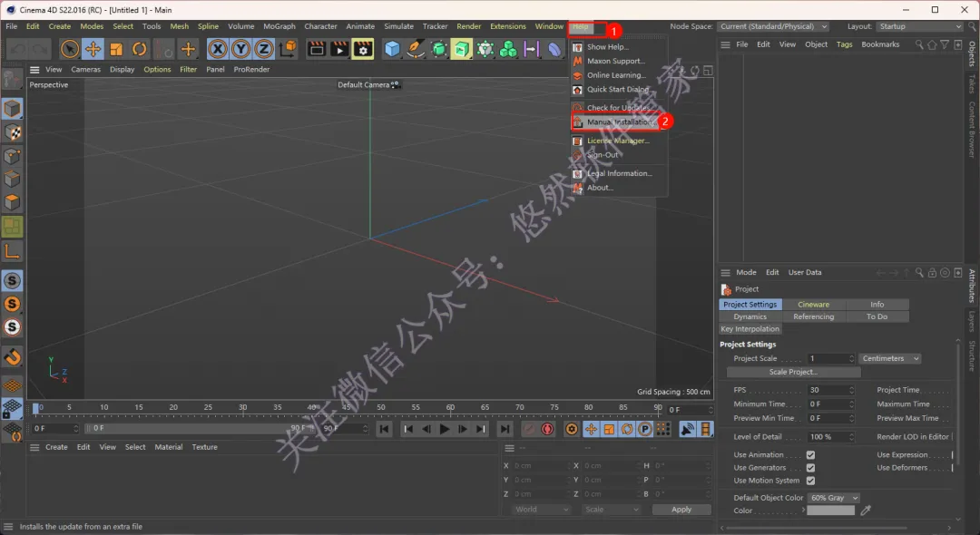Toggle Enable Axis mode
Image resolution: width=980 pixels, height=535 pixels.
pyautogui.click(x=12, y=251)
